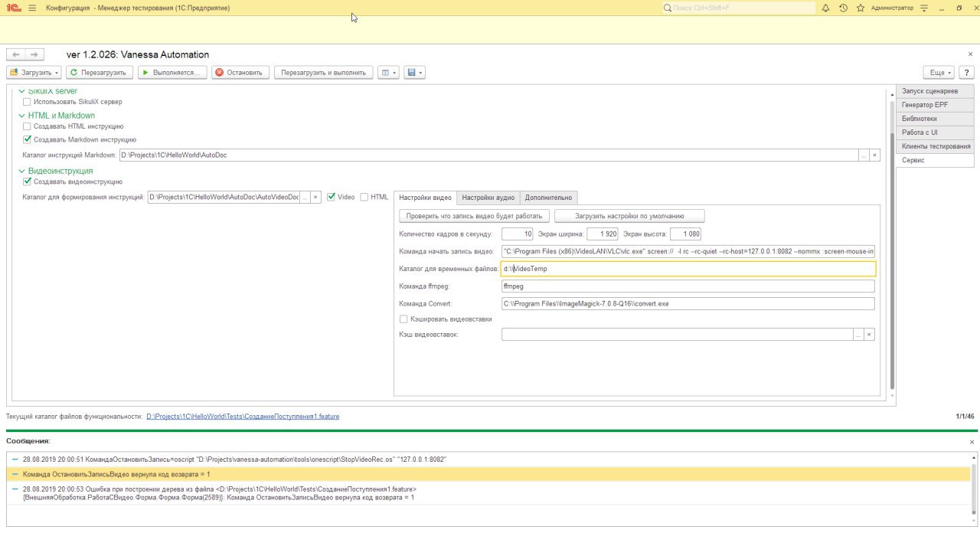
Task: Click the question mark help button
Action: 966,73
